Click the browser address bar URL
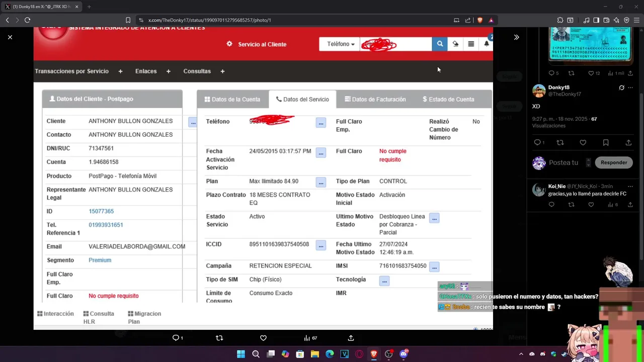Viewport: 644px width, 362px height. [210, 20]
